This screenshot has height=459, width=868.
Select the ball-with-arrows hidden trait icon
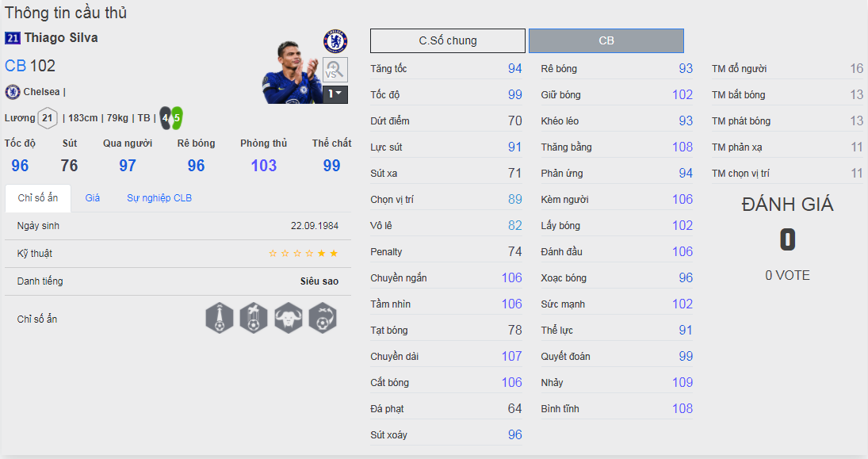[x=323, y=318]
